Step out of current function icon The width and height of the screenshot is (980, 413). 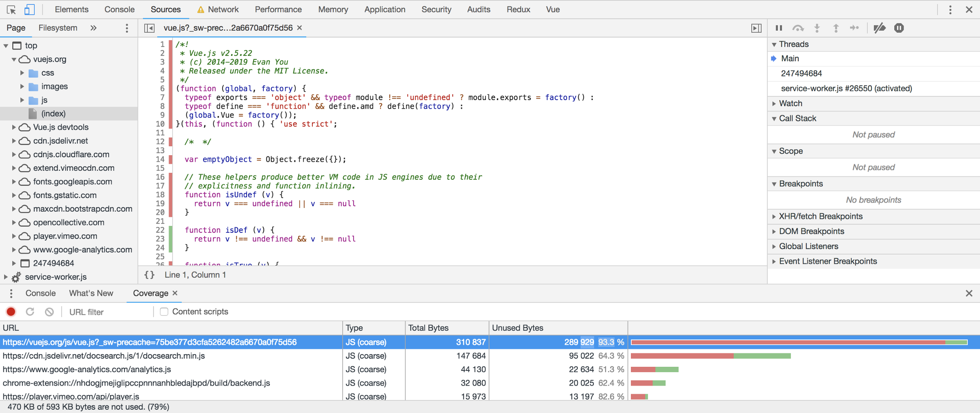836,28
